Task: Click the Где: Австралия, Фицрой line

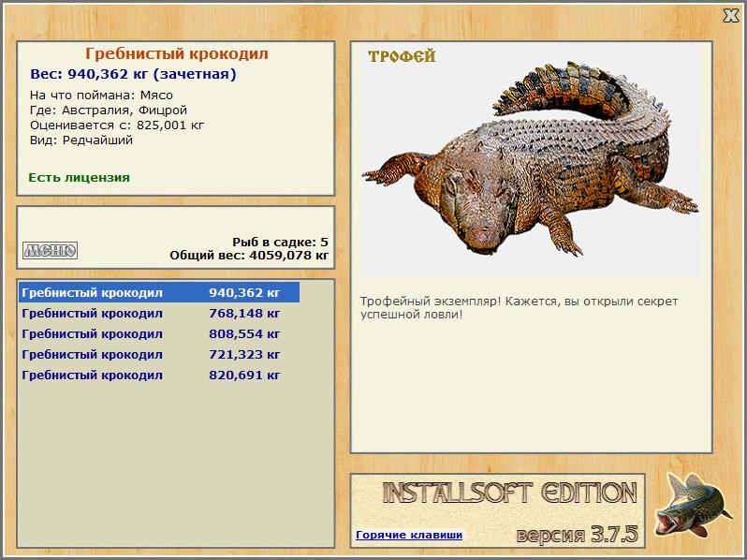Action: click(x=109, y=110)
